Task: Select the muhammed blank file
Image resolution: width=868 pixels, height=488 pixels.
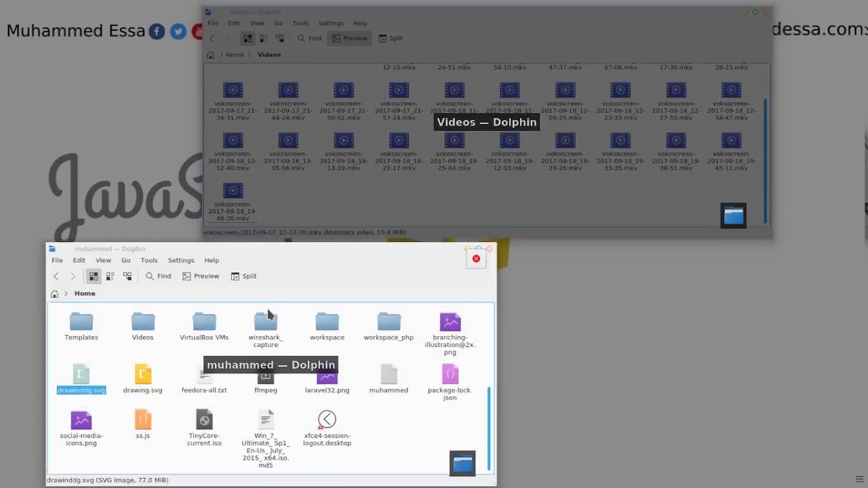Action: pos(389,379)
